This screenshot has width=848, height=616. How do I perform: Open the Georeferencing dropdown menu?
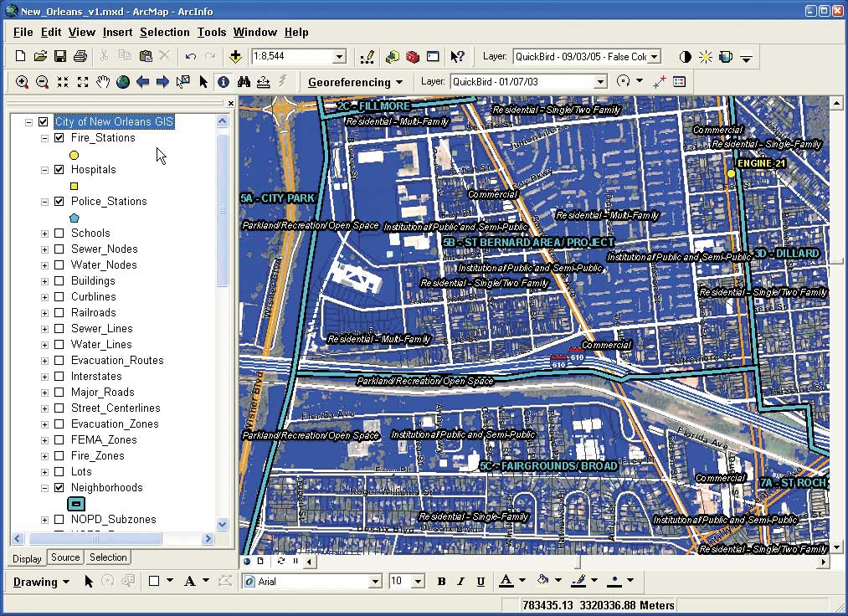[x=355, y=82]
